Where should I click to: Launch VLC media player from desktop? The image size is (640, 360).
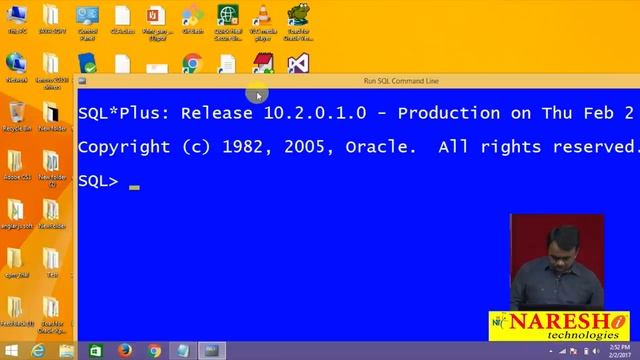pos(263,22)
